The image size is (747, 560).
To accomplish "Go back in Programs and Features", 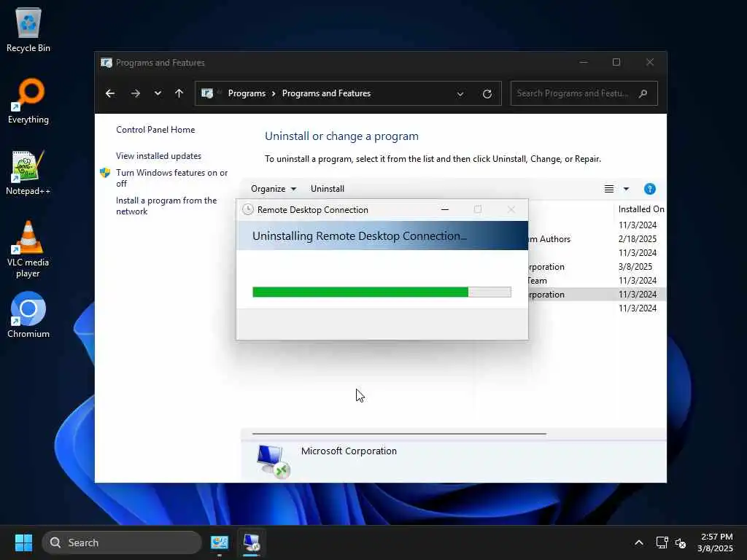I will (110, 93).
